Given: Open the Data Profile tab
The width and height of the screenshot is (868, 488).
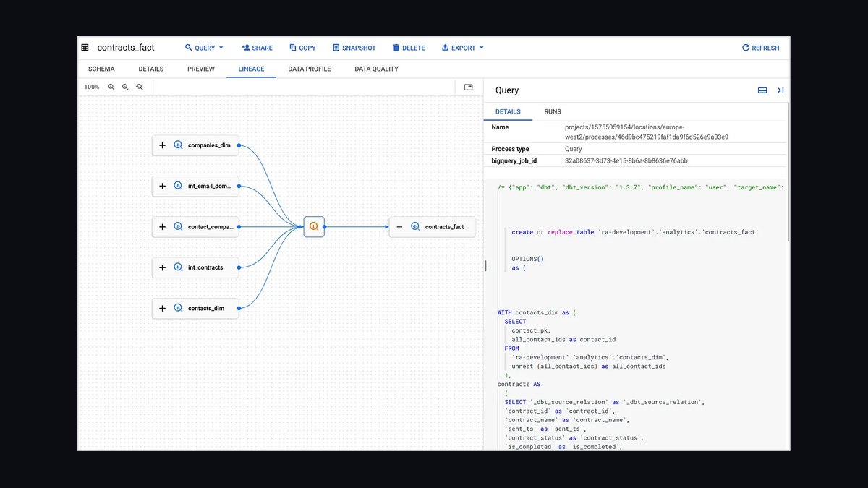Looking at the screenshot, I should [x=310, y=69].
